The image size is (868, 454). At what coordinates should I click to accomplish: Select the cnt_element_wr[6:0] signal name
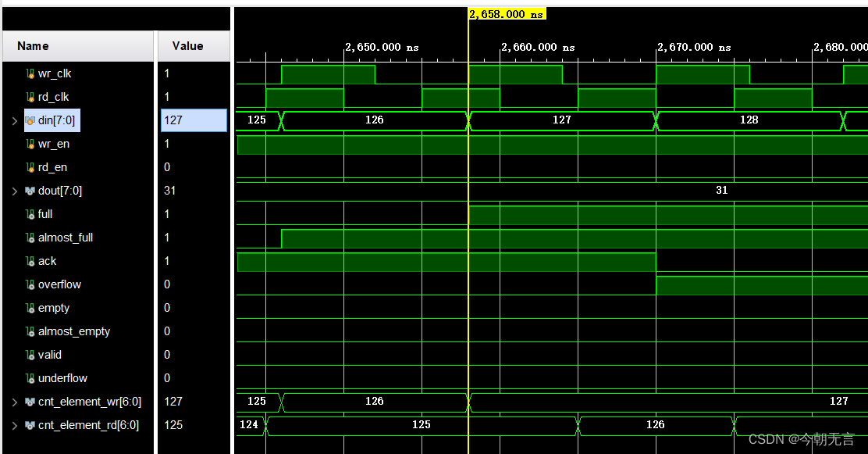coord(90,402)
